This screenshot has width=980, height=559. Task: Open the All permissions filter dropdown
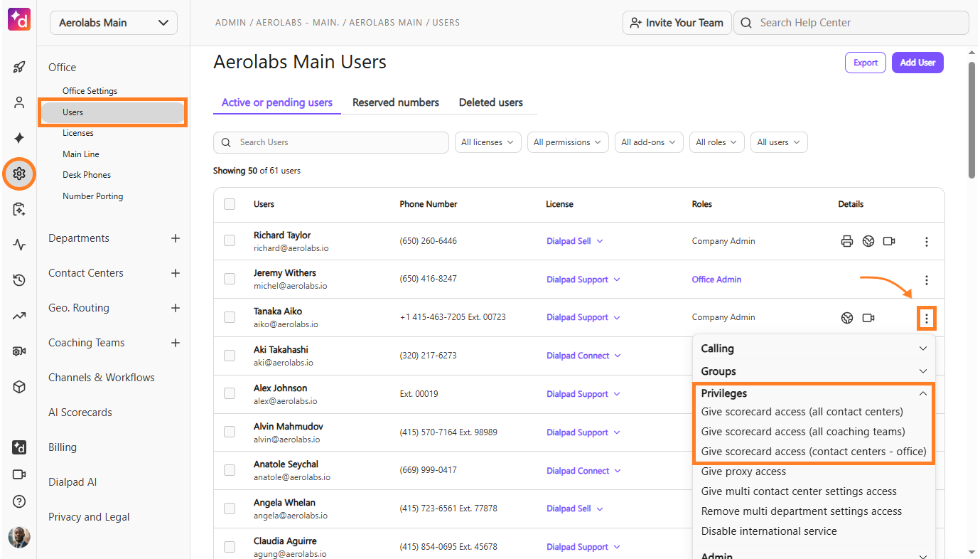(x=568, y=142)
